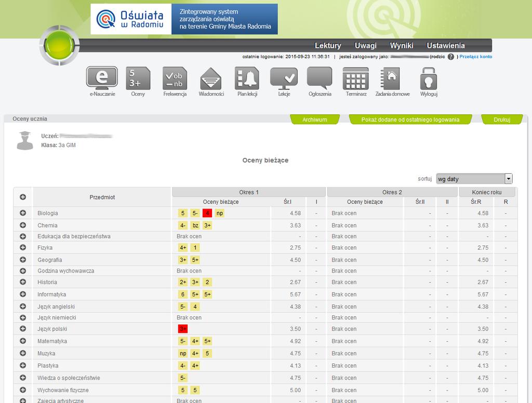Click the bz grade in Chemia

click(195, 225)
